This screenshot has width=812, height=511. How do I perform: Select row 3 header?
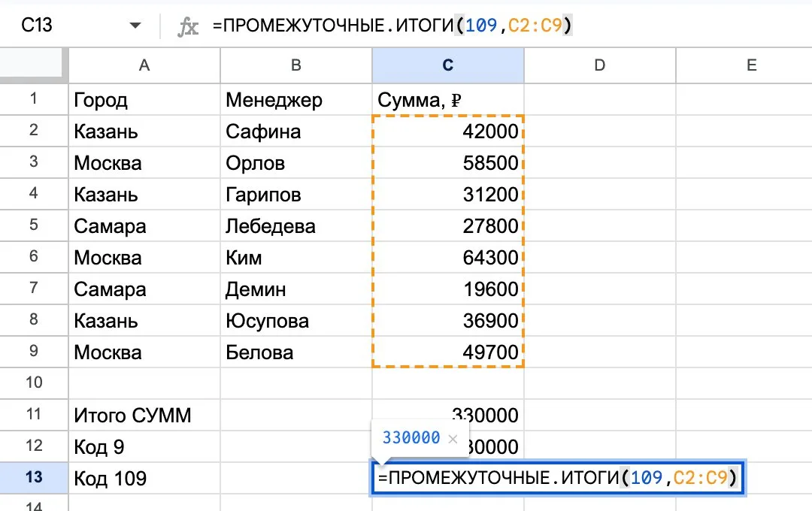[34, 162]
